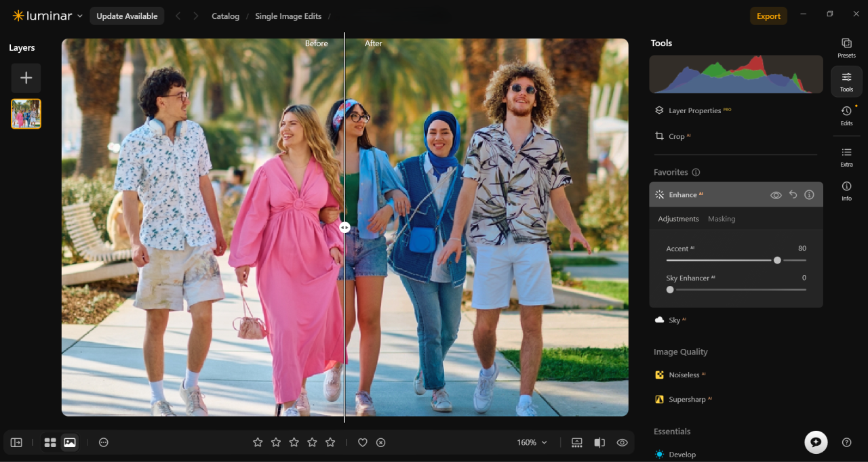Open the Extra panel
The image size is (868, 462).
[846, 156]
